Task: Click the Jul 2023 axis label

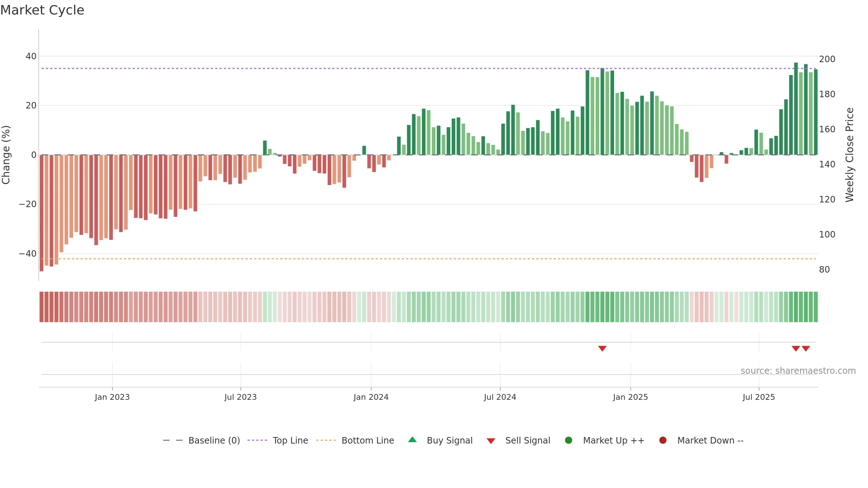Action: (x=241, y=397)
